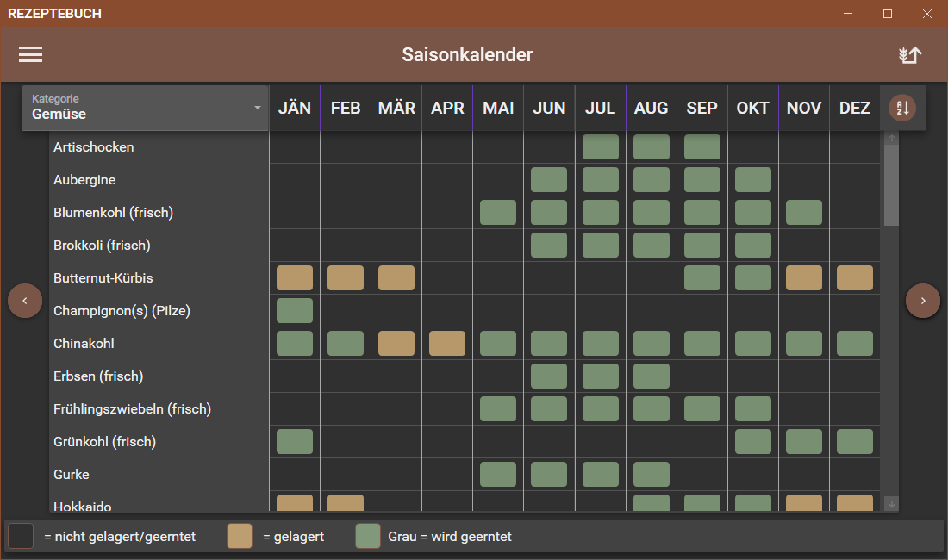Click Brokkoli June harvest cell
The width and height of the screenshot is (948, 560).
tap(549, 246)
